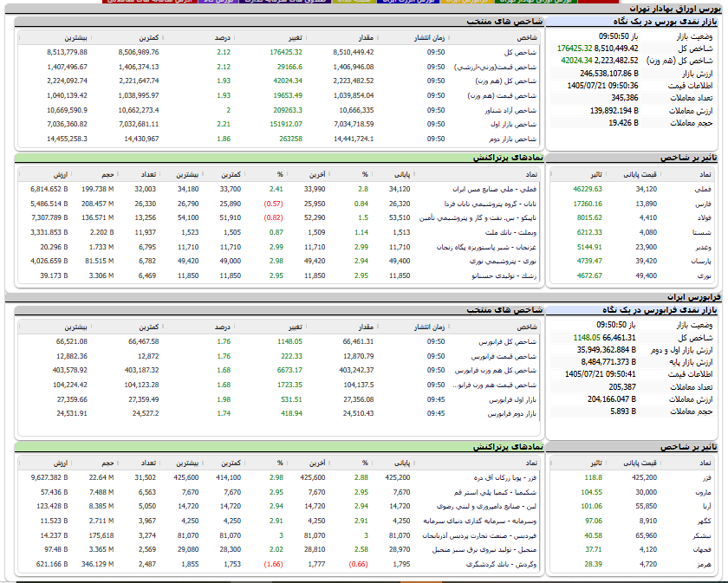Select the 'بازار دوم فرابورس' index name
This screenshot has width=728, height=583.
click(x=511, y=413)
